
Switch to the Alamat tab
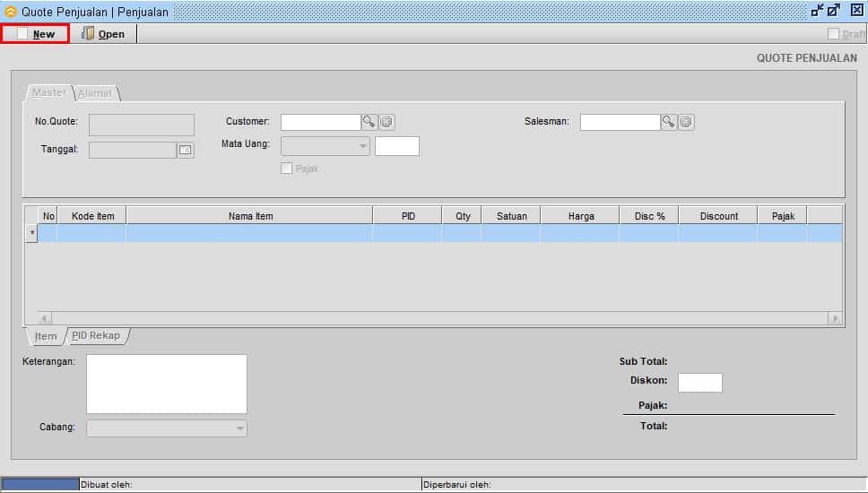(95, 93)
